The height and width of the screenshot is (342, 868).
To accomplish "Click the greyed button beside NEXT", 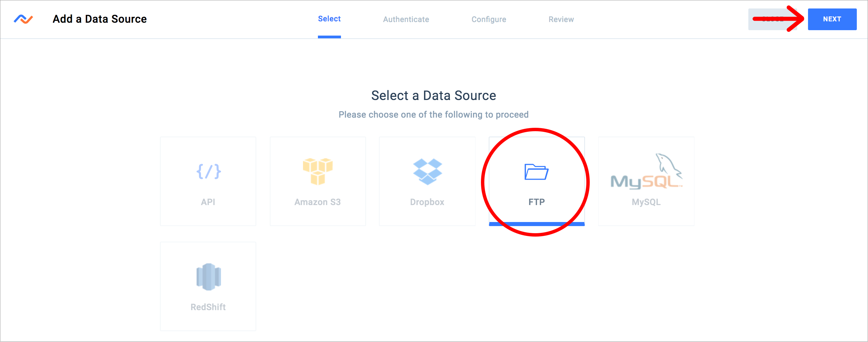I will pos(772,19).
